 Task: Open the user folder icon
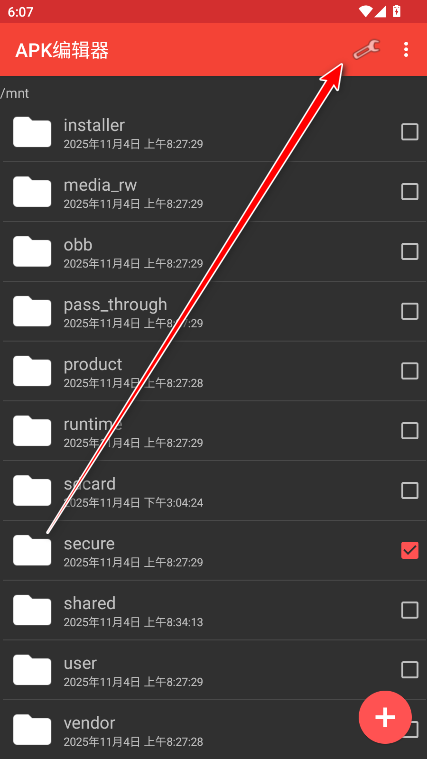[x=32, y=669]
